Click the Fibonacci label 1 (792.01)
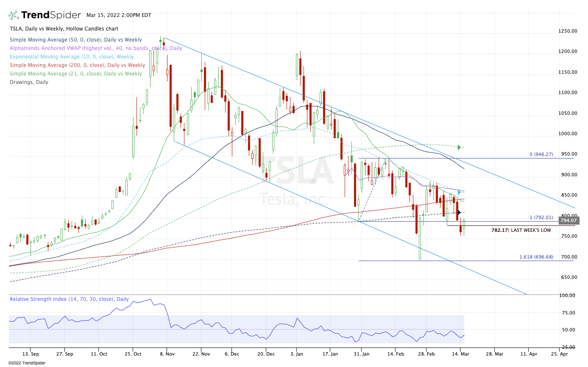 541,218
